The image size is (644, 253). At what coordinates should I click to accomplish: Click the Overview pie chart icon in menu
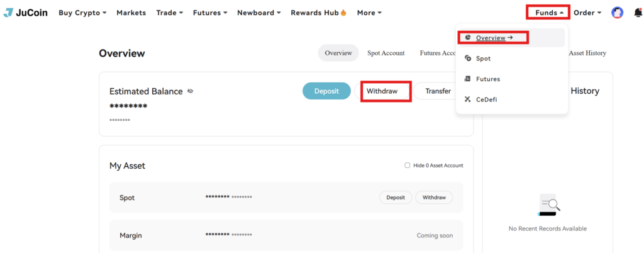[x=468, y=37]
